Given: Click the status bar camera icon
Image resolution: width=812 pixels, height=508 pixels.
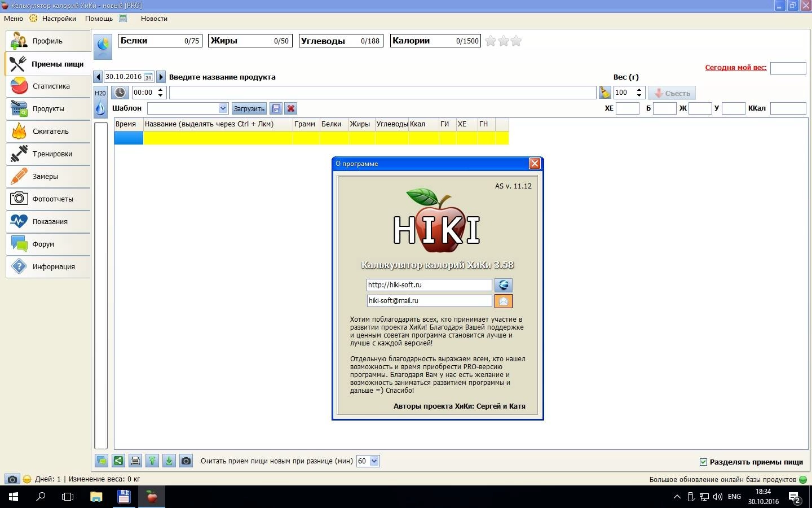Looking at the screenshot, I should [12, 479].
